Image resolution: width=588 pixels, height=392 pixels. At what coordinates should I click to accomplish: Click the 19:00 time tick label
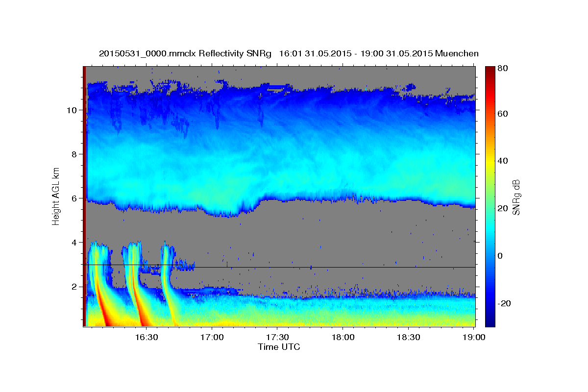point(474,338)
